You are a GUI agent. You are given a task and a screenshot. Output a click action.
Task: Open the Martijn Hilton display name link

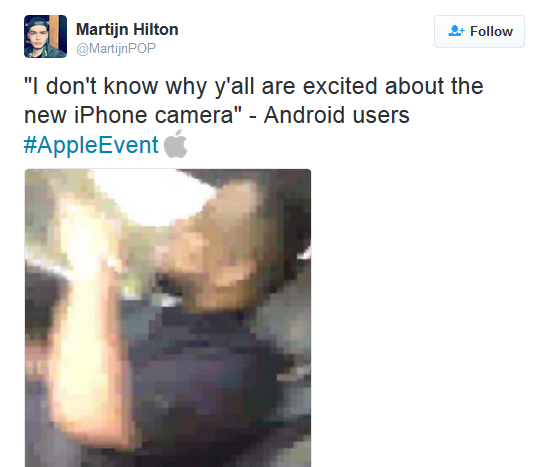(127, 29)
